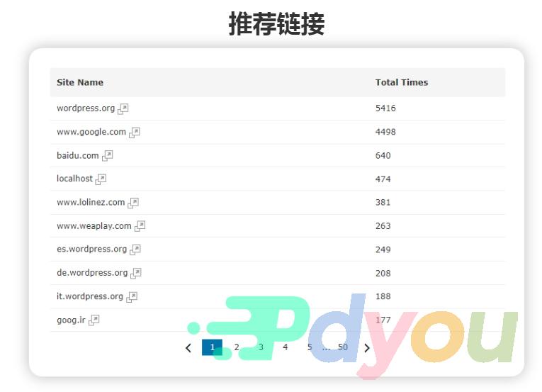The width and height of the screenshot is (542, 392).
Task: Go to previous page with left chevron
Action: tap(188, 348)
